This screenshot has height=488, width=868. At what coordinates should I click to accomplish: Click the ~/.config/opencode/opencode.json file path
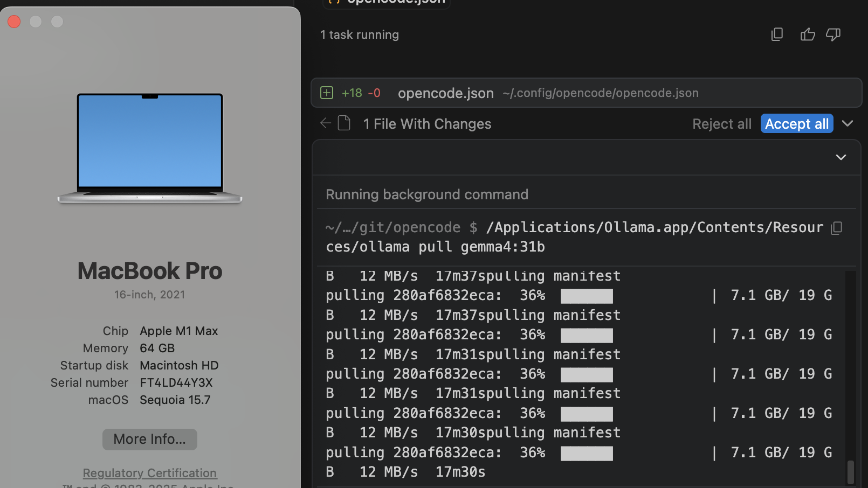[x=601, y=93]
